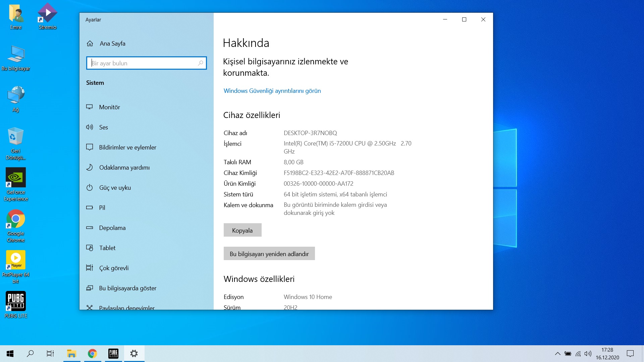Open the Action Center notifications icon
Screen dimensions: 644x362
[630, 354]
